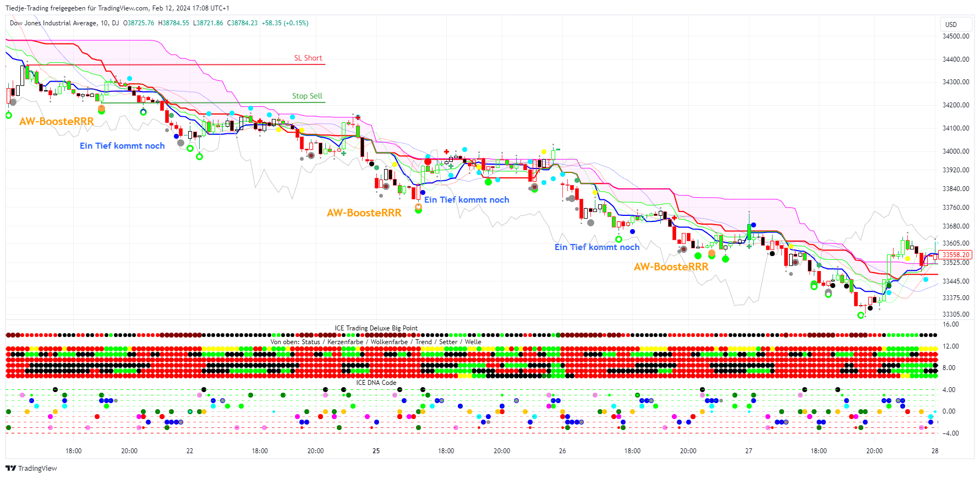This screenshot has height=478, width=980.
Task: Click the close value C38784.23
Action: tap(242, 23)
